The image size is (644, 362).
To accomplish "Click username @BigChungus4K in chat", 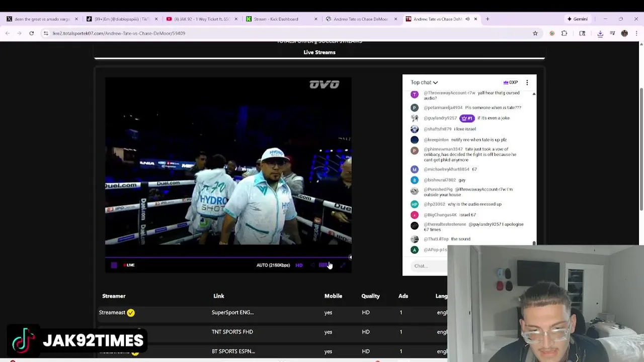I will pos(440,215).
